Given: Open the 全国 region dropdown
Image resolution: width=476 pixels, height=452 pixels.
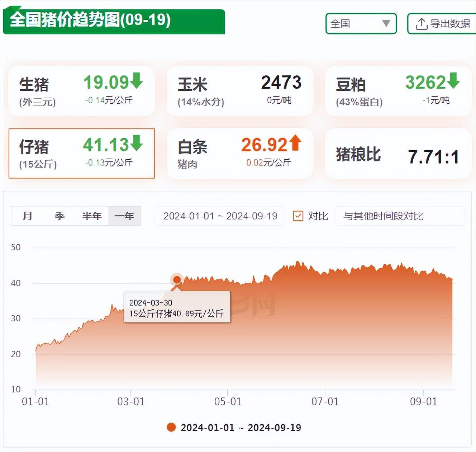Looking at the screenshot, I should click(361, 24).
